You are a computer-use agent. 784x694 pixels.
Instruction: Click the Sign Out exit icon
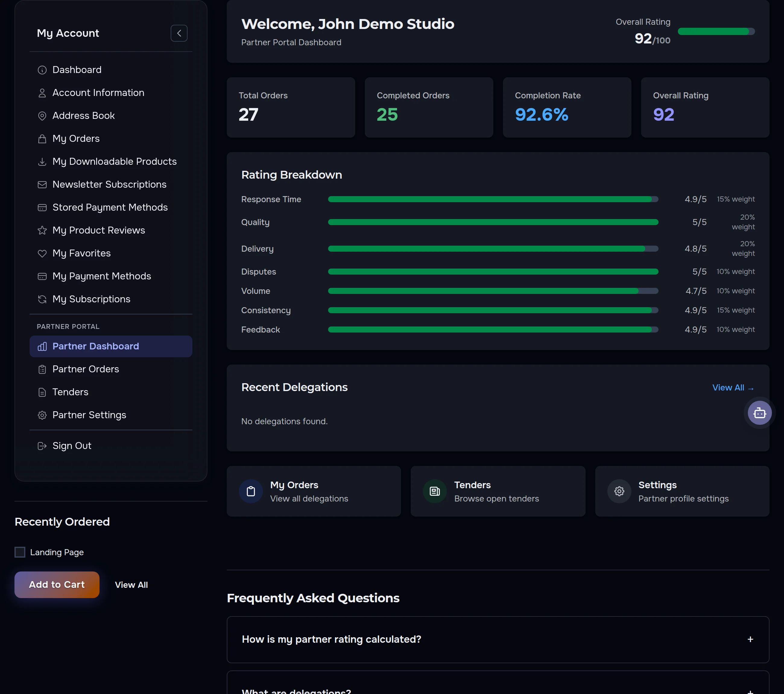pos(42,446)
